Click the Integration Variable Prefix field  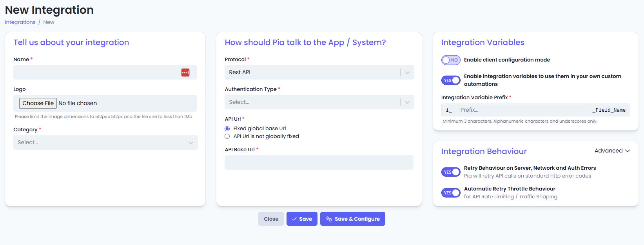click(522, 110)
